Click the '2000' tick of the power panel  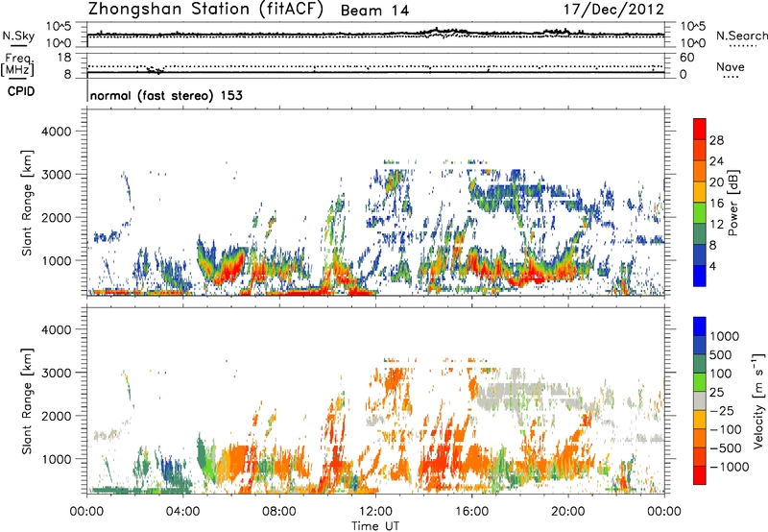tap(56, 217)
